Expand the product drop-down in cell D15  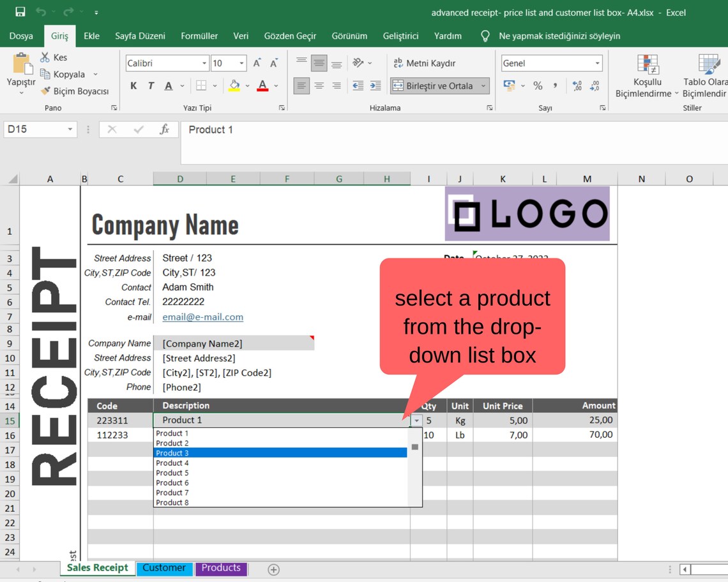point(416,421)
